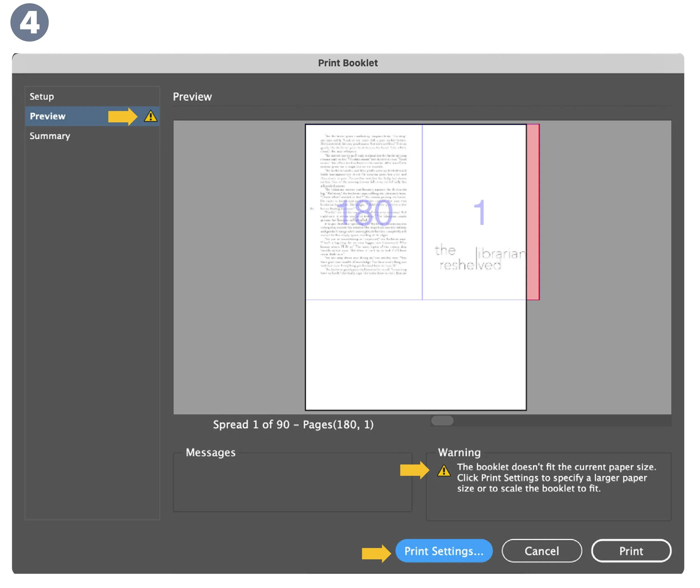Click the step 4 number badge
Viewport: 700px width, 588px height.
30,22
